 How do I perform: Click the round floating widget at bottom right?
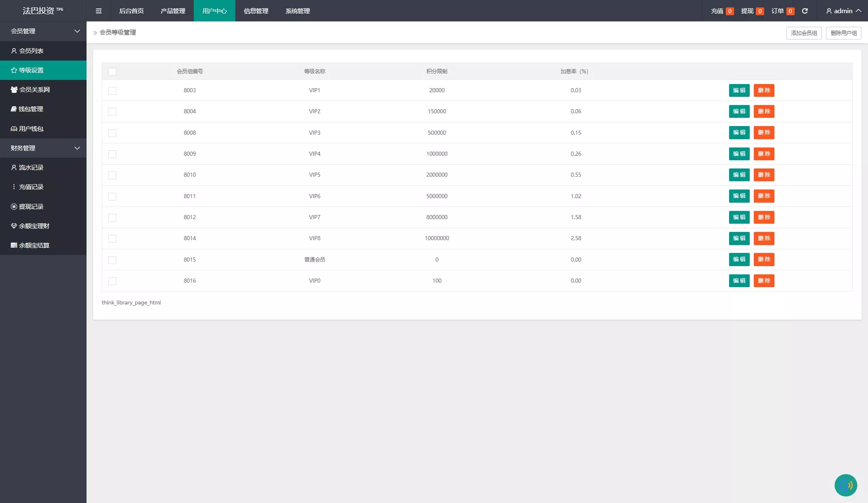(845, 485)
